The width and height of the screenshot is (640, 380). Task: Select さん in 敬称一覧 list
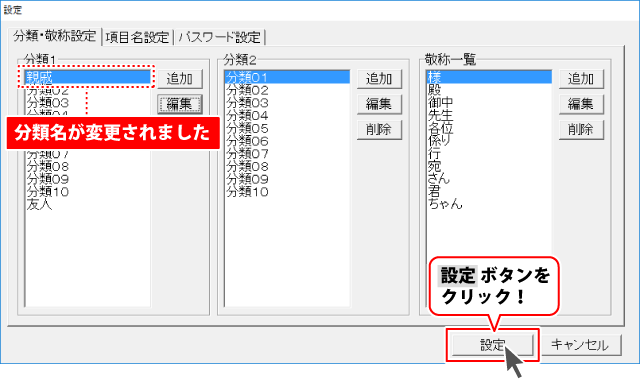click(x=489, y=179)
